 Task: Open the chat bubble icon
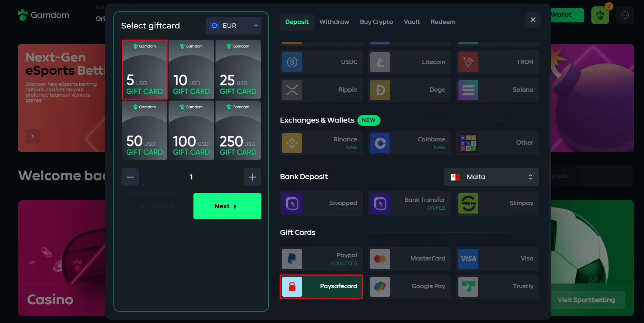[x=625, y=15]
